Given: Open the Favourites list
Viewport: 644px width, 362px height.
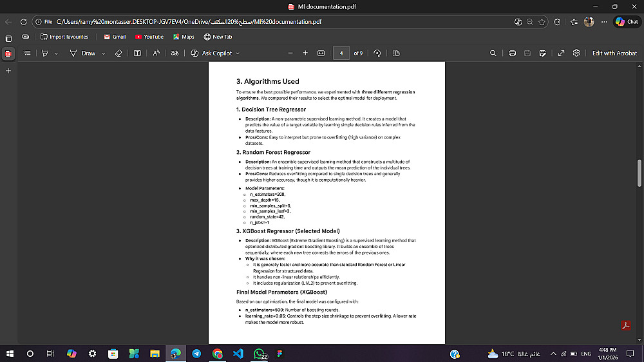Looking at the screenshot, I should 574,22.
